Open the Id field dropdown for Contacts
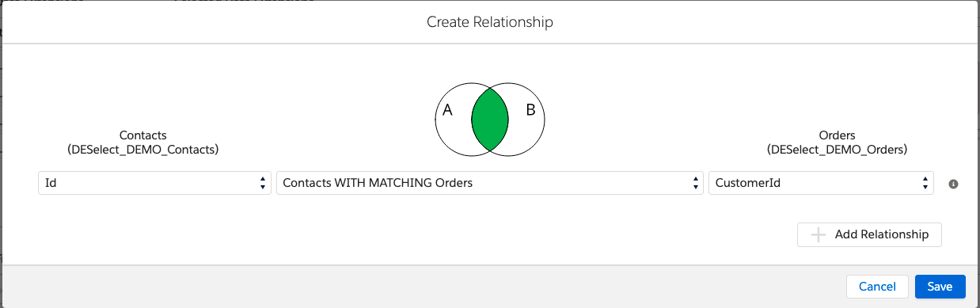 click(154, 183)
